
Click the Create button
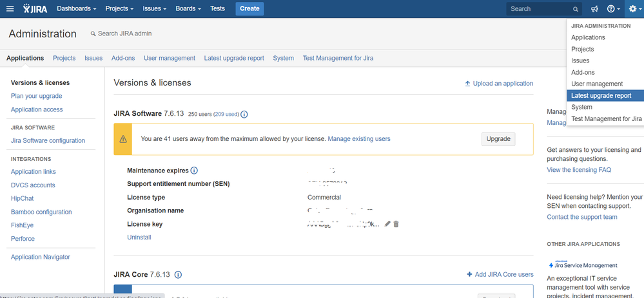click(x=249, y=8)
